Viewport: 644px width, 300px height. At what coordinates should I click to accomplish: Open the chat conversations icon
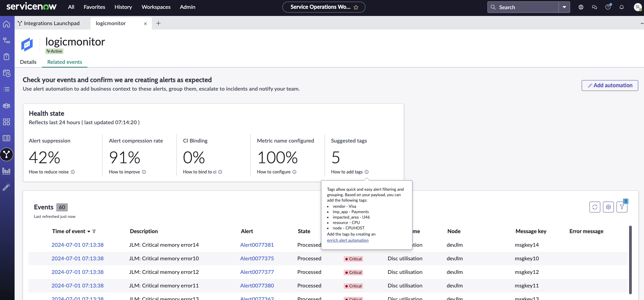tap(595, 7)
